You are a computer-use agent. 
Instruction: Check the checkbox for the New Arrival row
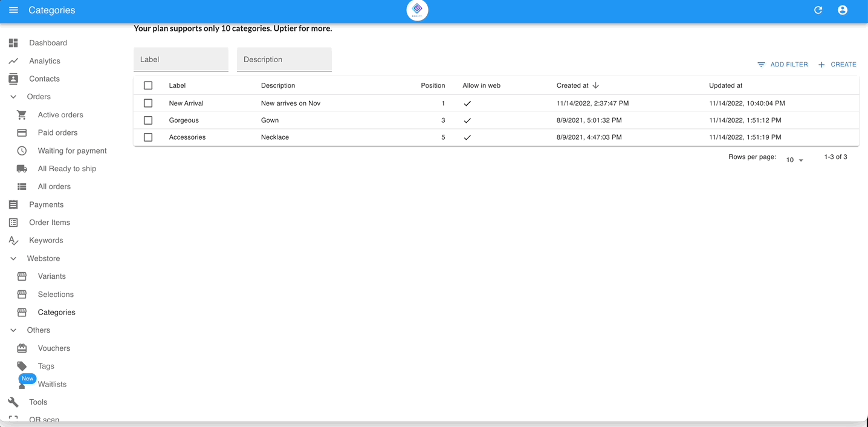[x=148, y=103]
